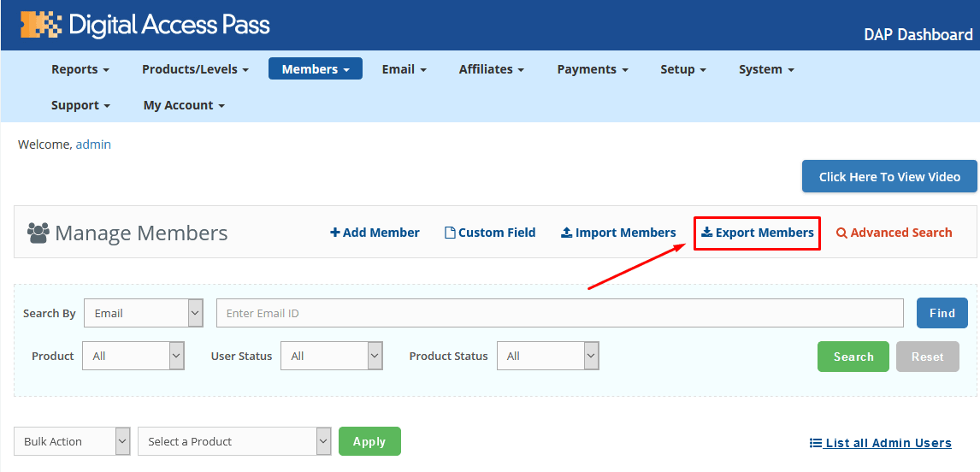Click the Import Members link
This screenshot has height=472, width=980.
(x=618, y=233)
